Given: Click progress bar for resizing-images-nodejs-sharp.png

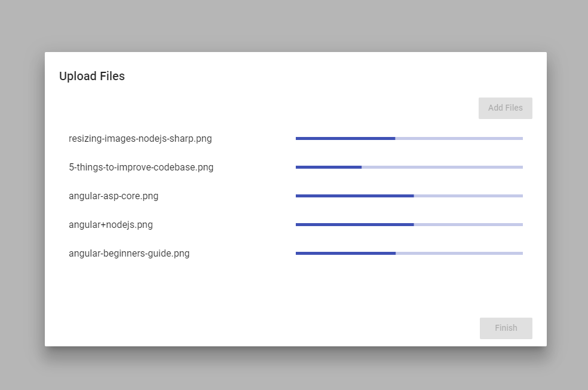Looking at the screenshot, I should point(409,139).
